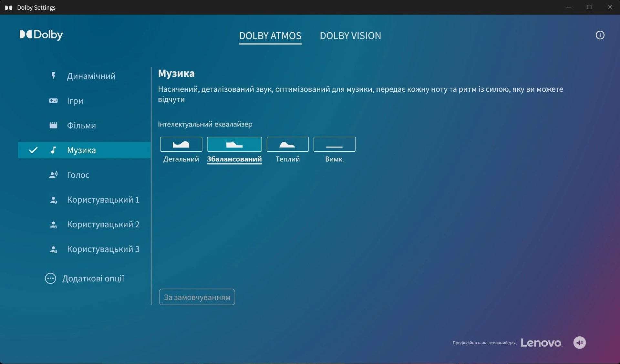The height and width of the screenshot is (364, 620).
Task: Click the Dolby Settings title bar icon
Action: click(x=9, y=7)
